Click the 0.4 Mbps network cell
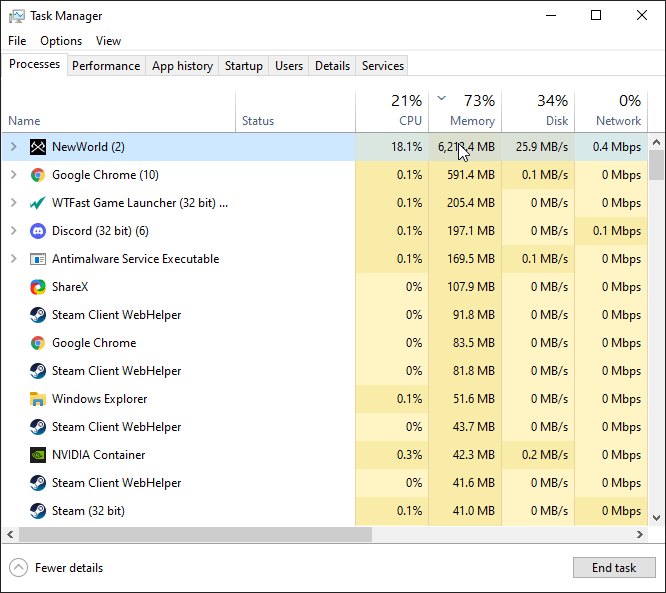Screen dimensions: 666x593 [611, 147]
